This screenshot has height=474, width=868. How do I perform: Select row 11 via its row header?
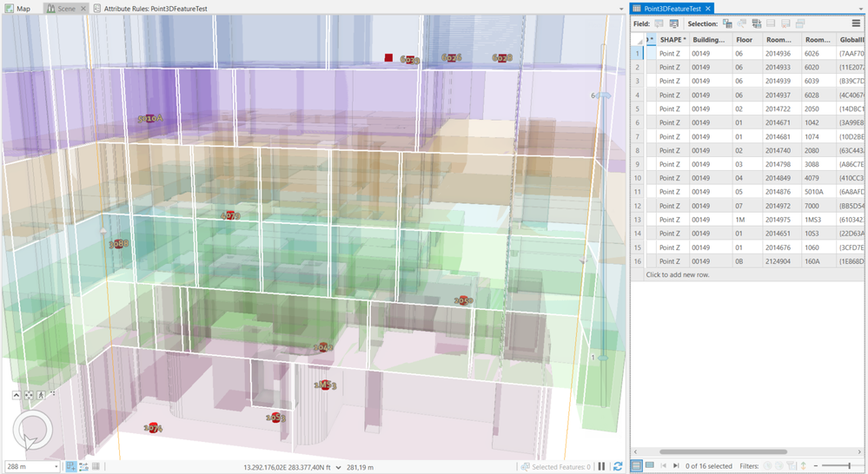click(x=637, y=192)
